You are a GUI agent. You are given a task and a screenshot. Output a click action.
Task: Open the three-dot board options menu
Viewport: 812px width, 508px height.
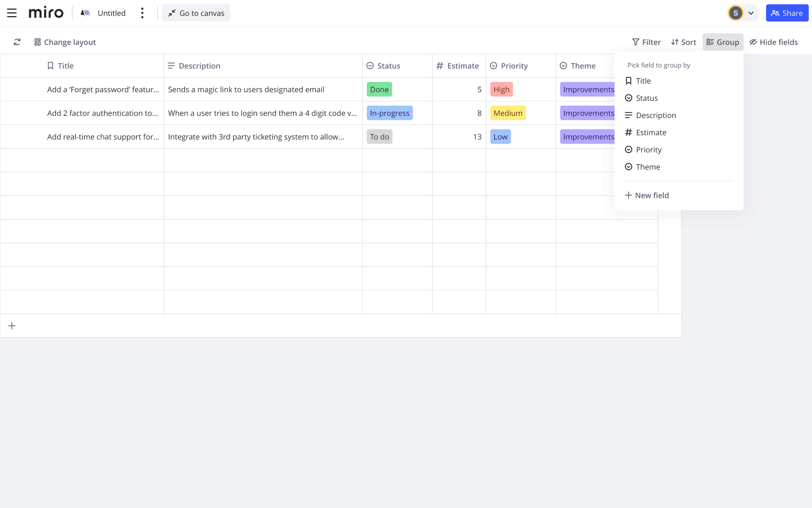(x=142, y=13)
